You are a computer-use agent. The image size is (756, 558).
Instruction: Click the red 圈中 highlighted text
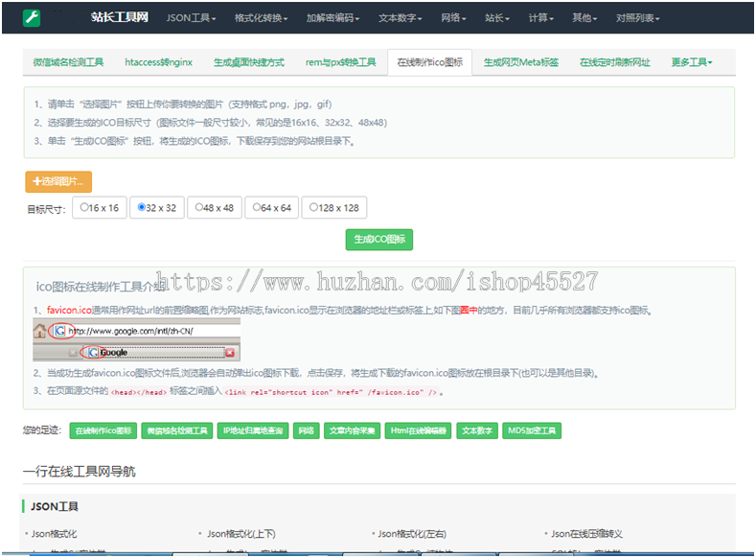[x=469, y=310]
